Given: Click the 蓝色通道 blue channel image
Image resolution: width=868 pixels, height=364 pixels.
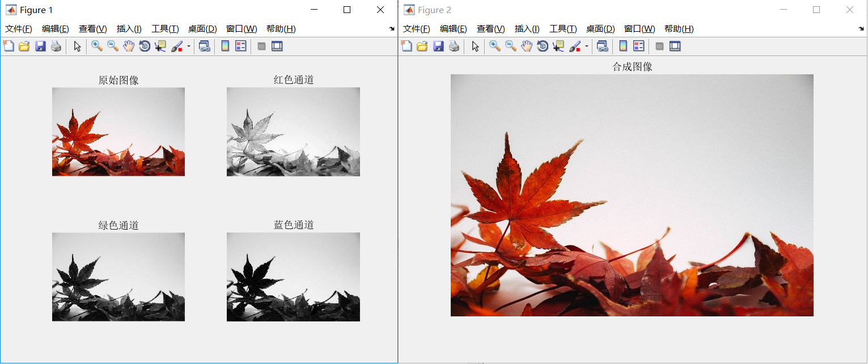Looking at the screenshot, I should (293, 277).
